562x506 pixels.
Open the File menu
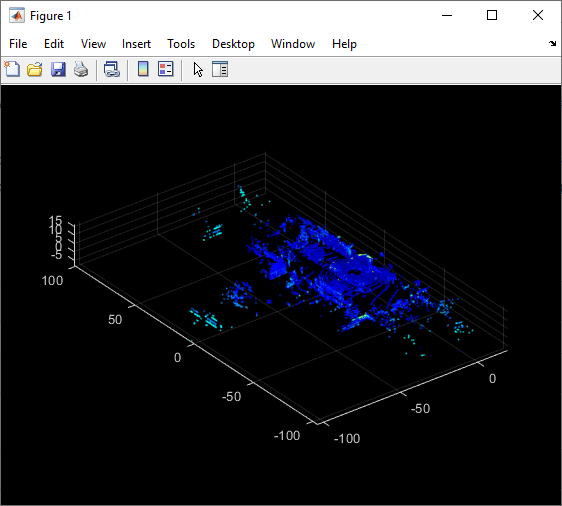click(18, 44)
